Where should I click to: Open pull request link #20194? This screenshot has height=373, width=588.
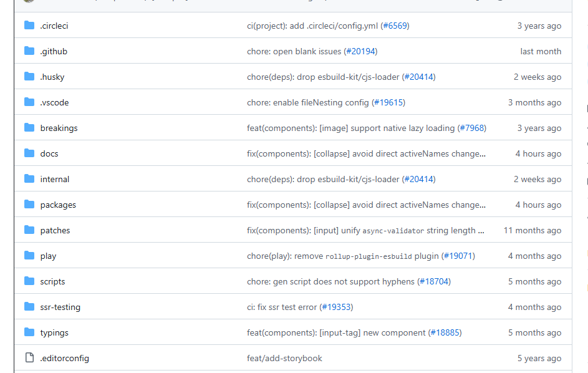(x=362, y=51)
